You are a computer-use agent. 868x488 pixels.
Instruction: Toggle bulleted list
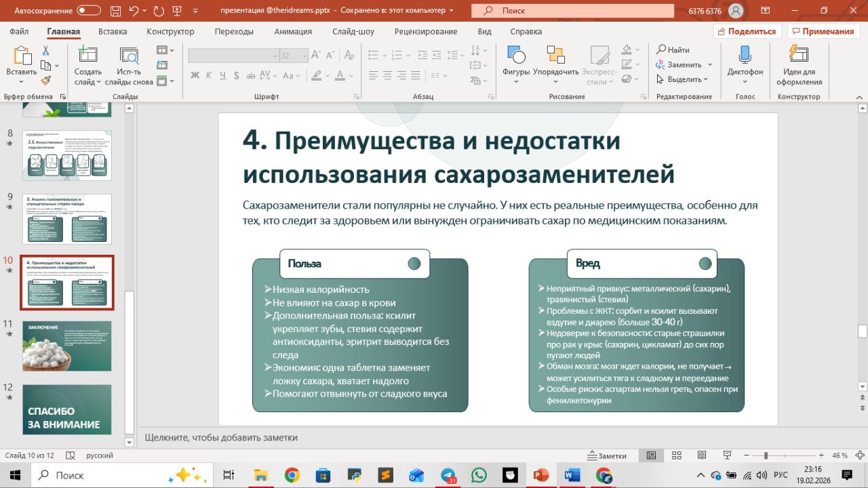373,56
